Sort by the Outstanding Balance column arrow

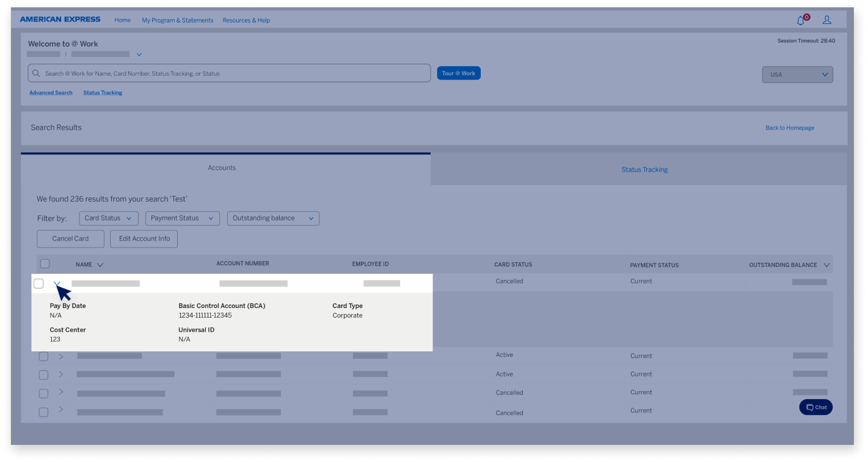click(828, 265)
